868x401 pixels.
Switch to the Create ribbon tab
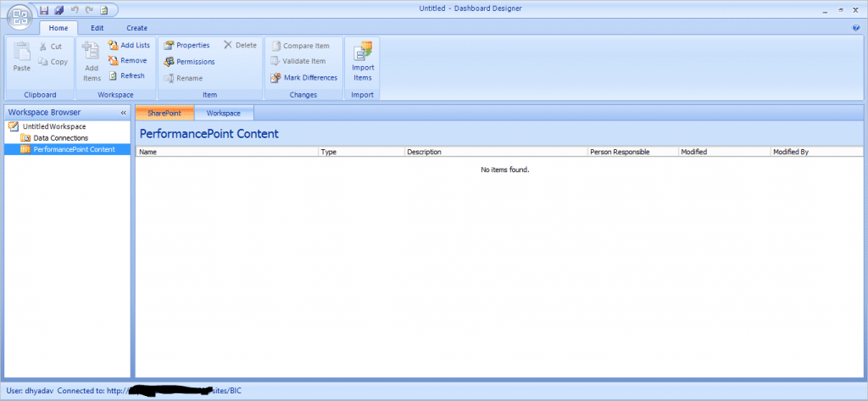click(136, 28)
